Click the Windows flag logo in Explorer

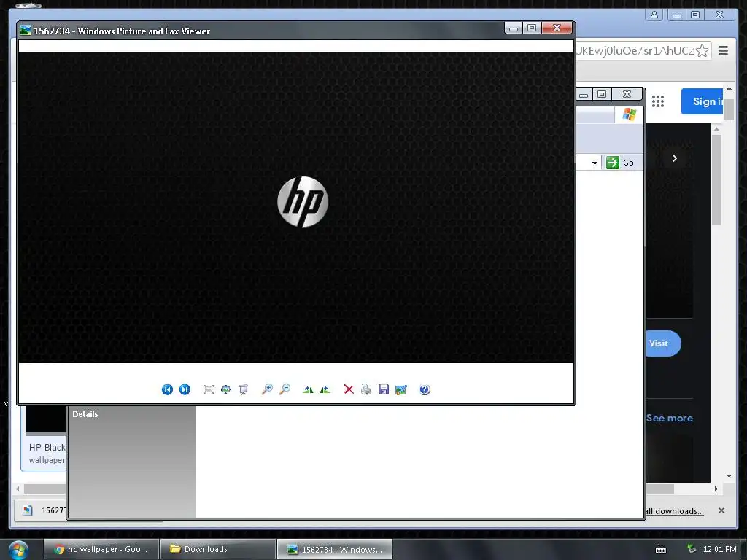(630, 114)
